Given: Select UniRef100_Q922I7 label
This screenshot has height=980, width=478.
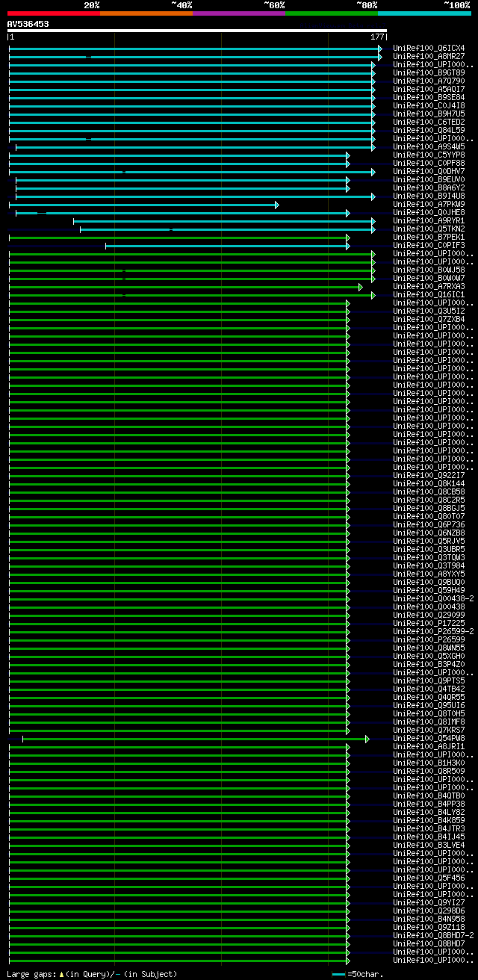Looking at the screenshot, I should [429, 475].
